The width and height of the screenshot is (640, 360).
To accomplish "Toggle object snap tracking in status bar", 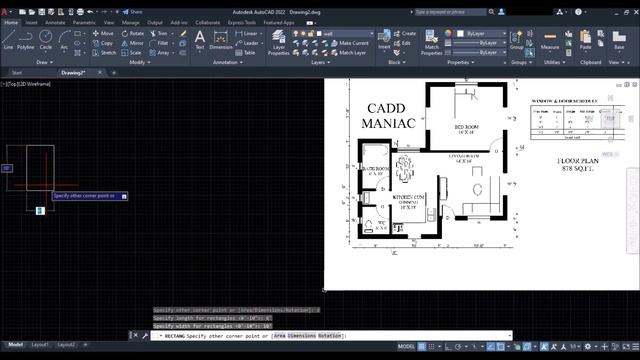I will click(491, 347).
